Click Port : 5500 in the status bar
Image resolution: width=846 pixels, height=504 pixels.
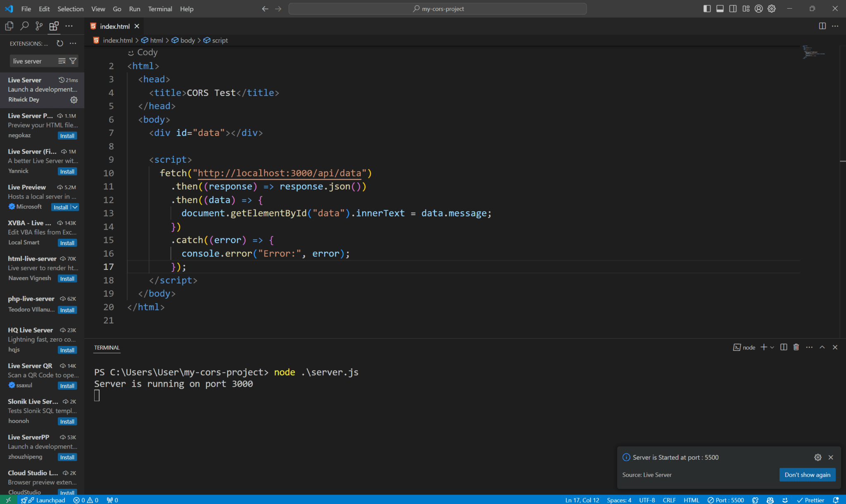(x=726, y=500)
